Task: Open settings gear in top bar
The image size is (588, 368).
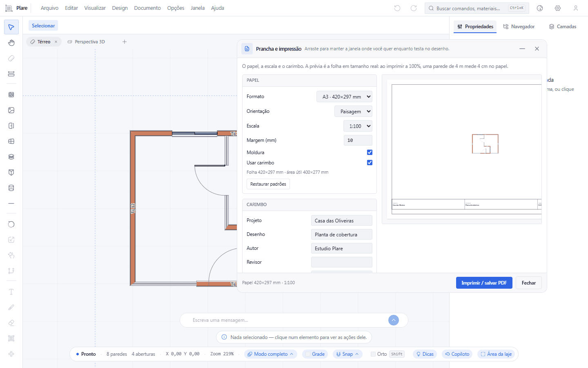Action: point(558,8)
